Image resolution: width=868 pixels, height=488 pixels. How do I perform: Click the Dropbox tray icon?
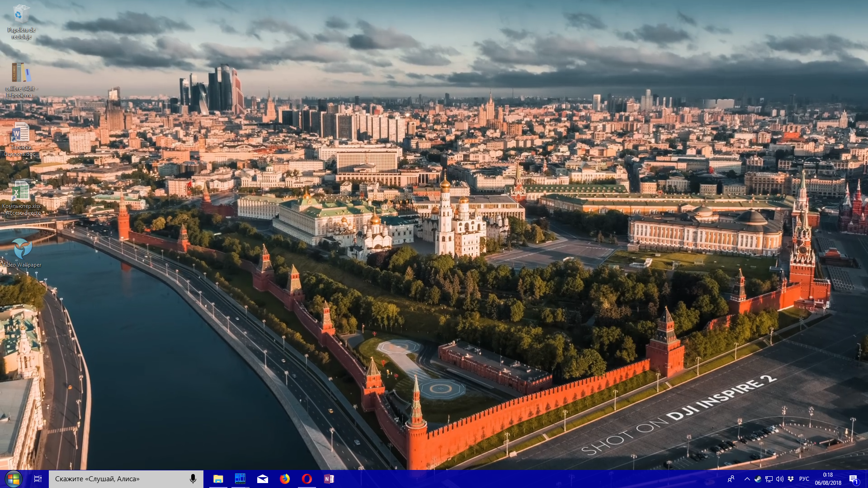click(x=791, y=479)
